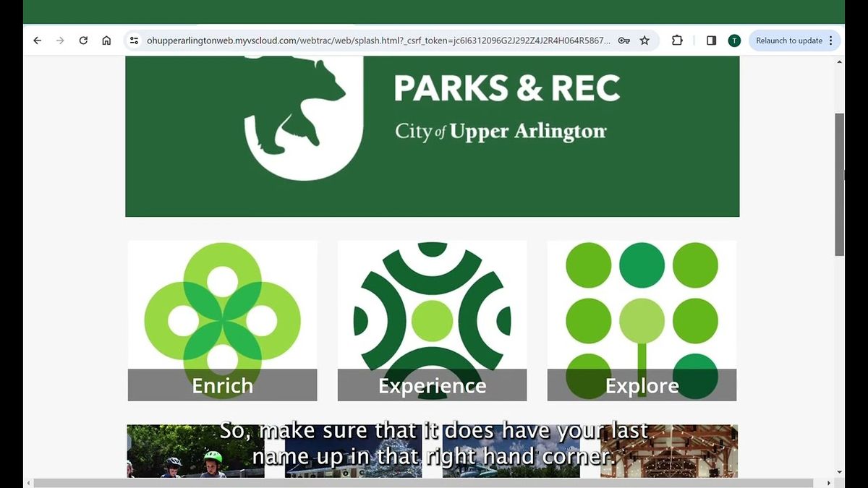Open the Experience tile

tap(432, 321)
